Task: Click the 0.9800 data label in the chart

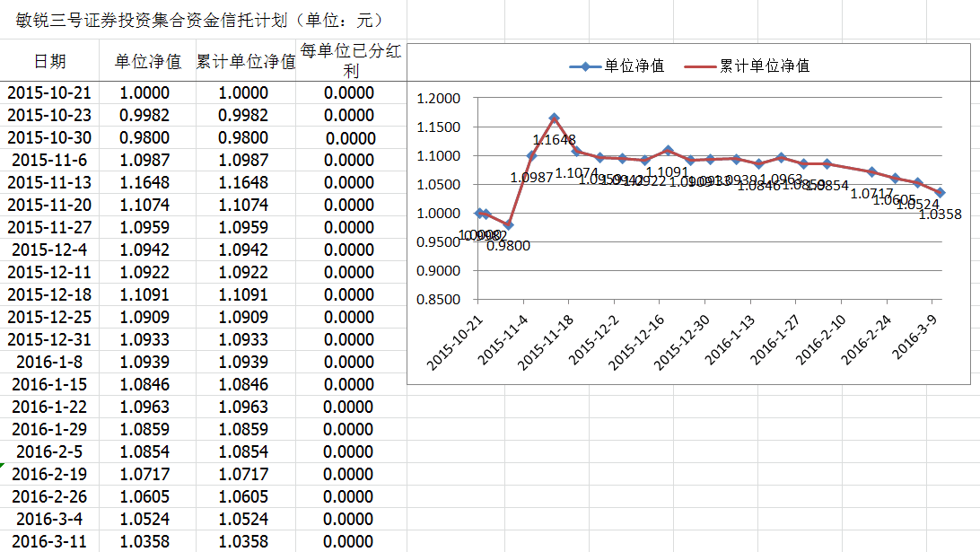Action: point(508,245)
